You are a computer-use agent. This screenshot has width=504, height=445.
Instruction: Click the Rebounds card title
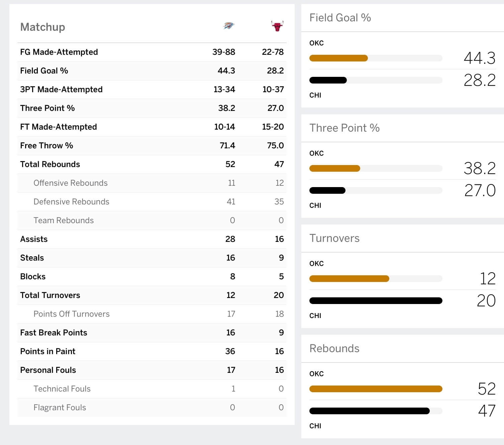pyautogui.click(x=334, y=348)
